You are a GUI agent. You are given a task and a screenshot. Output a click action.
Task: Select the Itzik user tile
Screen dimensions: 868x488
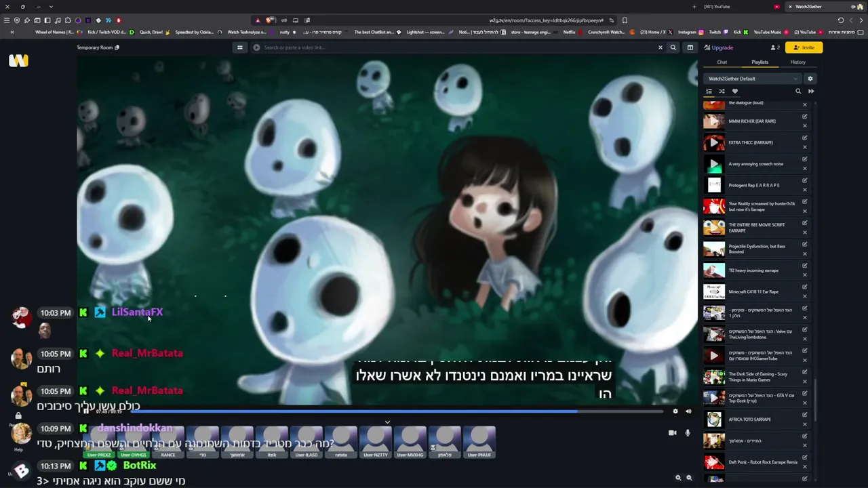pyautogui.click(x=272, y=442)
